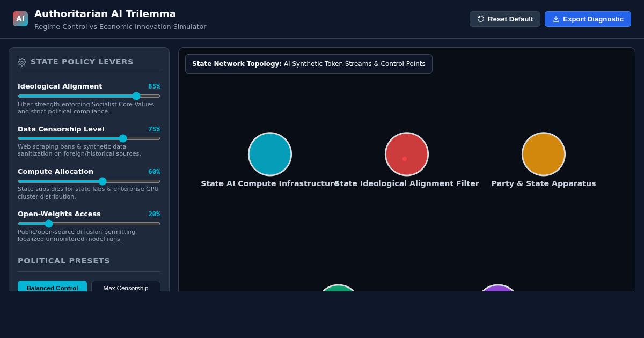Click the 20% Open-Weights Access value
The image size is (644, 338).
point(154,214)
